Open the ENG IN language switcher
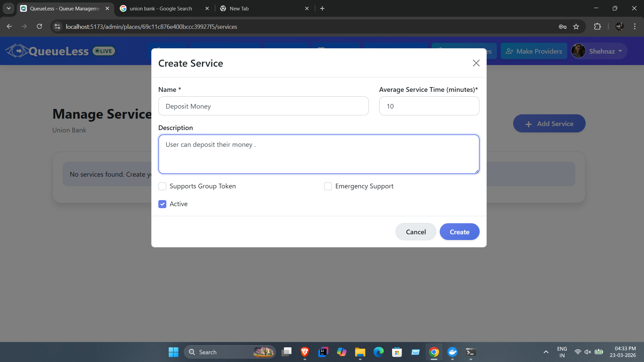This screenshot has height=362, width=644. 562,352
